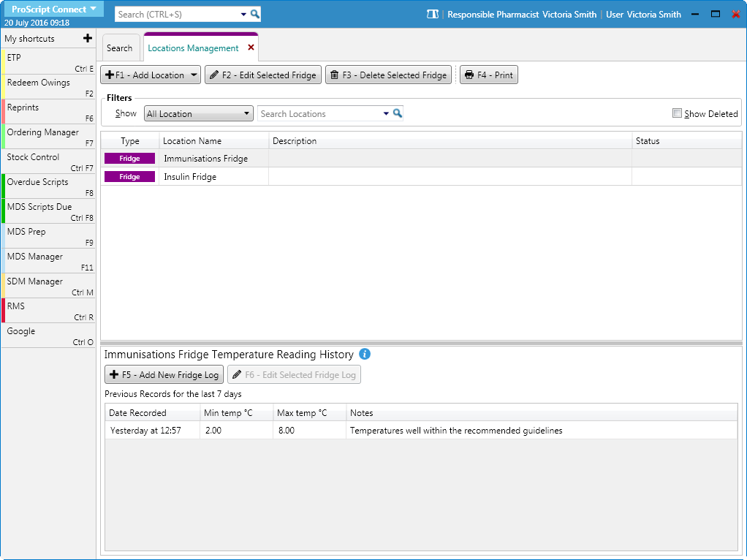The image size is (747, 560).
Task: Expand the top search box dropdown arrow
Action: point(243,15)
